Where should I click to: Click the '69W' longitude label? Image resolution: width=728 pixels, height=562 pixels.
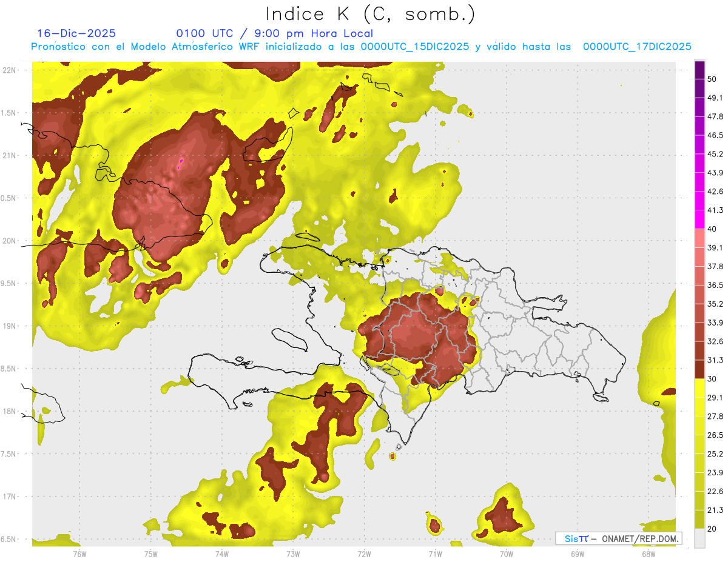coord(578,554)
